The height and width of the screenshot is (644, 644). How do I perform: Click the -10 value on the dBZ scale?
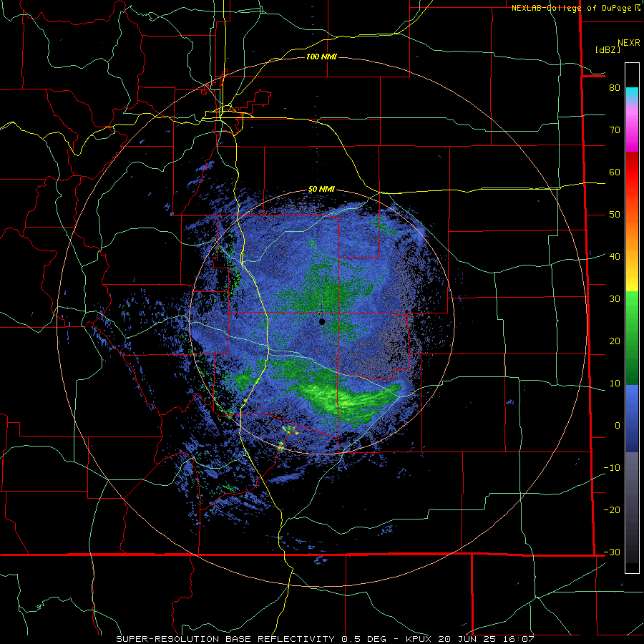point(612,468)
